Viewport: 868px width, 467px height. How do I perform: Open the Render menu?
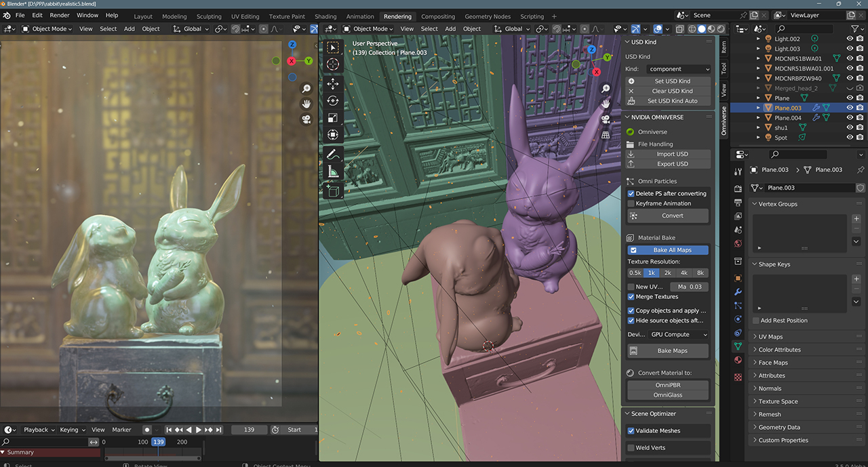pyautogui.click(x=60, y=15)
